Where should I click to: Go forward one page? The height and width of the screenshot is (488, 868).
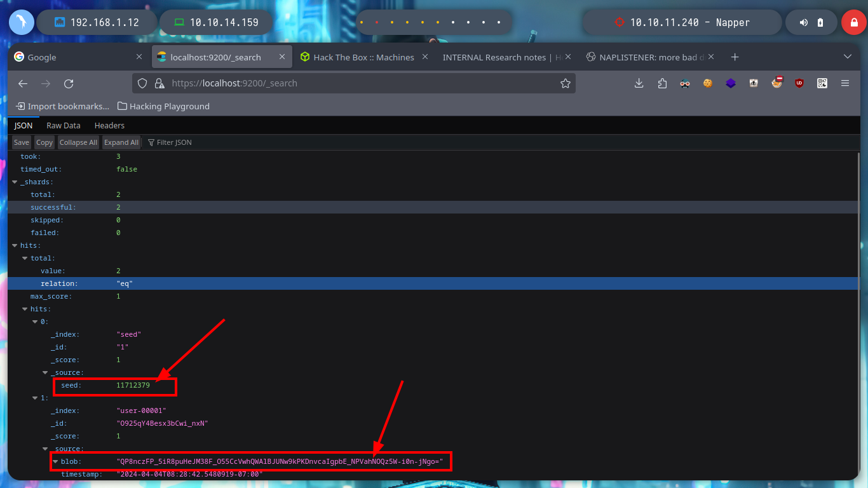pyautogui.click(x=46, y=83)
